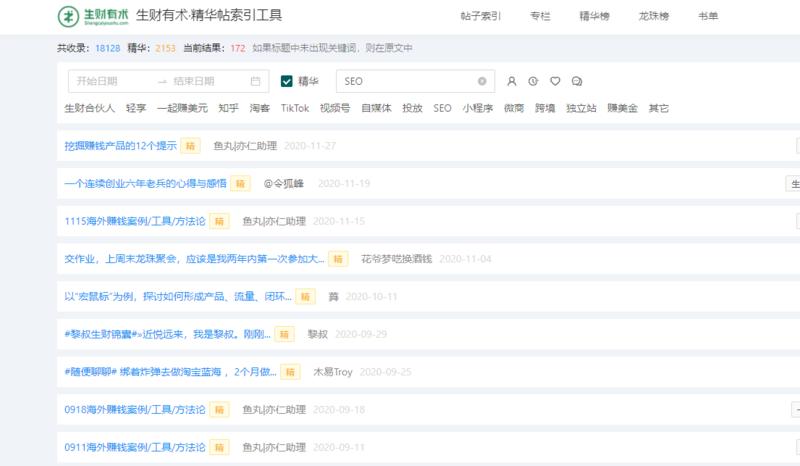Click author 花爷梦呓换酒钱
Screen dimensions: 800x466
point(396,259)
